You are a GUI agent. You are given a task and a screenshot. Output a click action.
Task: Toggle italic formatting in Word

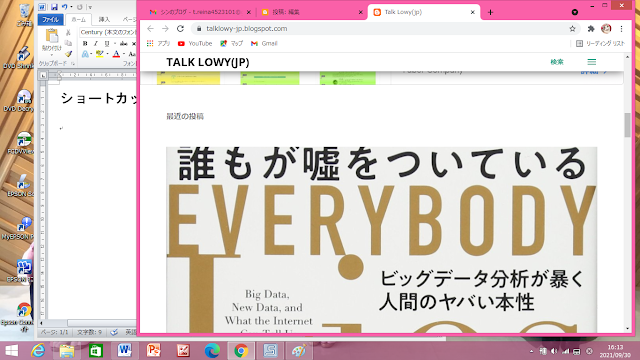click(96, 43)
